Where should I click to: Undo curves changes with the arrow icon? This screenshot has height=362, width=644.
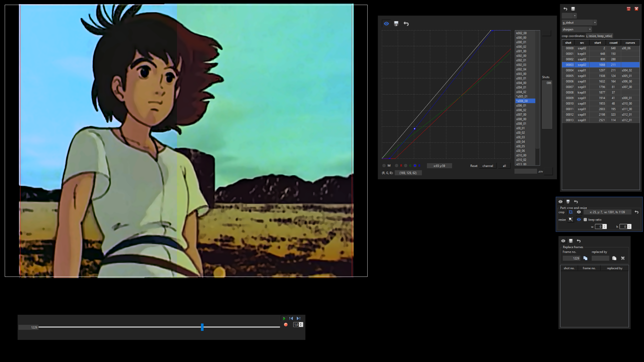406,24
